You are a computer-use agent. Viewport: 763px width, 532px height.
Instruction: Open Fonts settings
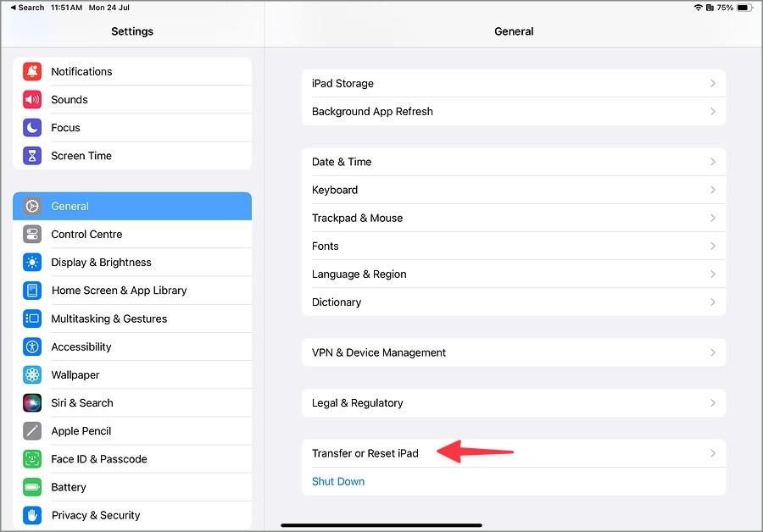pos(514,246)
